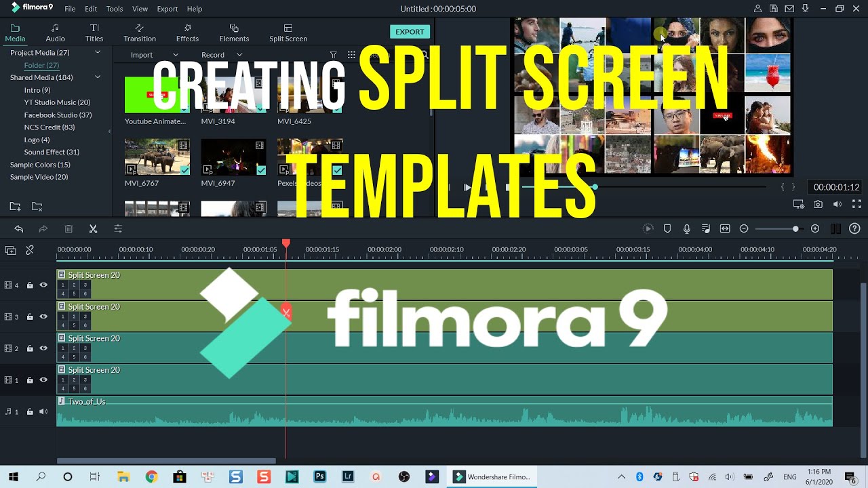
Task: Toggle the auto ripple link icon
Action: [30, 250]
